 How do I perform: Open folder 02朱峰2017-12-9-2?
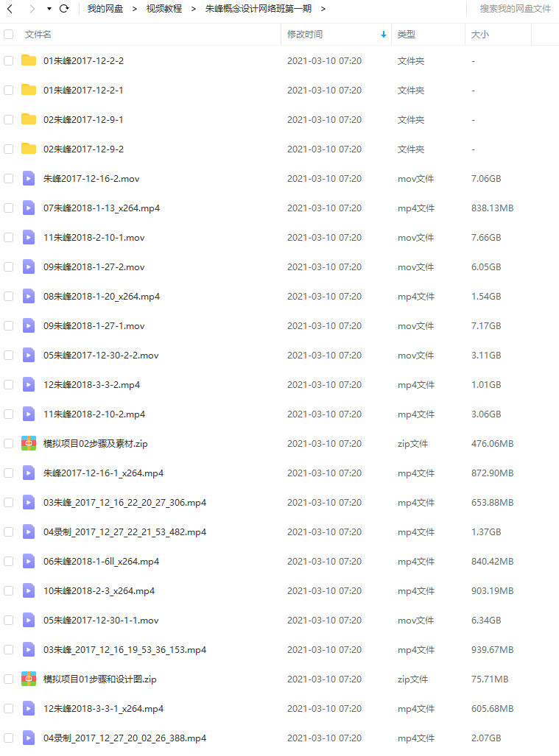[x=83, y=149]
